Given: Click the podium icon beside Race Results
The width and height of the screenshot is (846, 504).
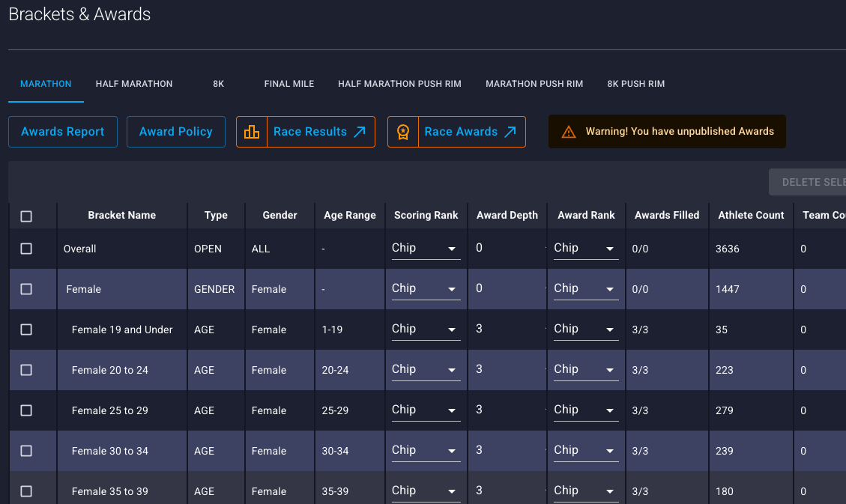Looking at the screenshot, I should point(252,132).
